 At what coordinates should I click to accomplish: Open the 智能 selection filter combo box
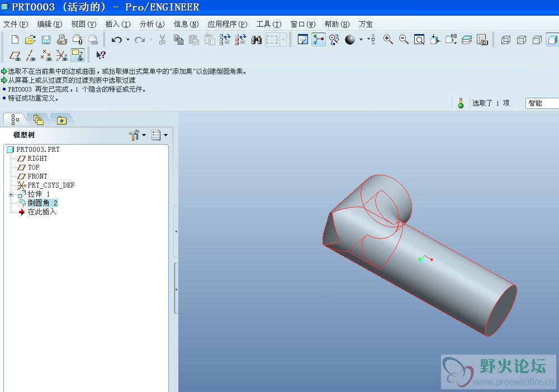click(x=542, y=103)
